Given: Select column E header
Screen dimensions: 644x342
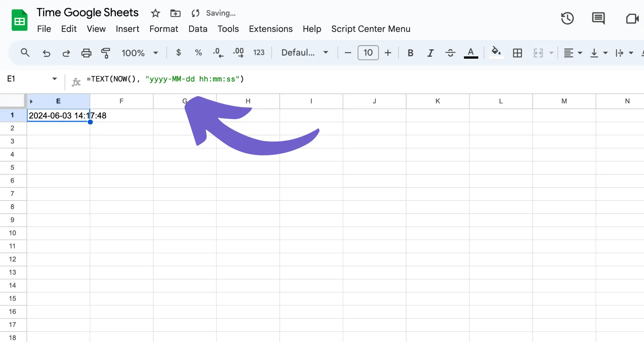Looking at the screenshot, I should [x=58, y=101].
